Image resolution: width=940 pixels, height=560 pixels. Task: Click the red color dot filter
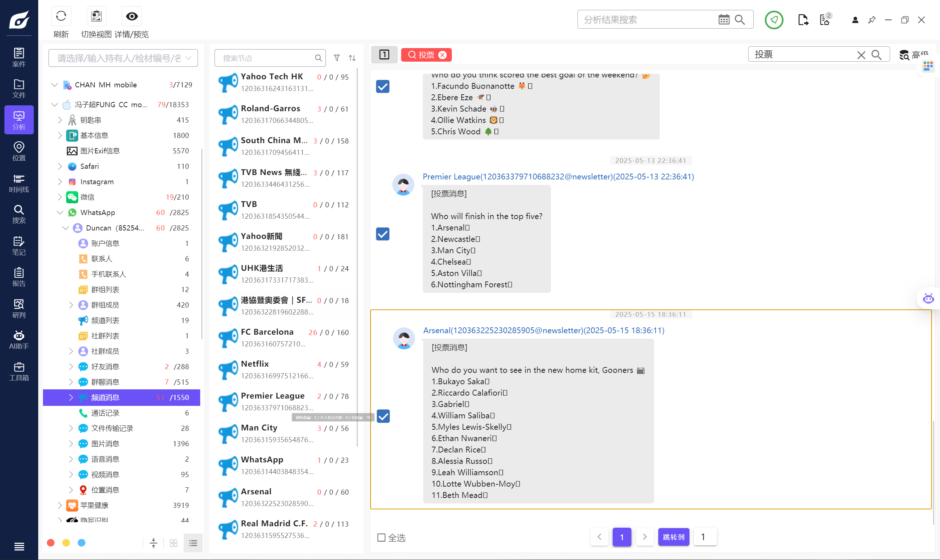tap(51, 543)
